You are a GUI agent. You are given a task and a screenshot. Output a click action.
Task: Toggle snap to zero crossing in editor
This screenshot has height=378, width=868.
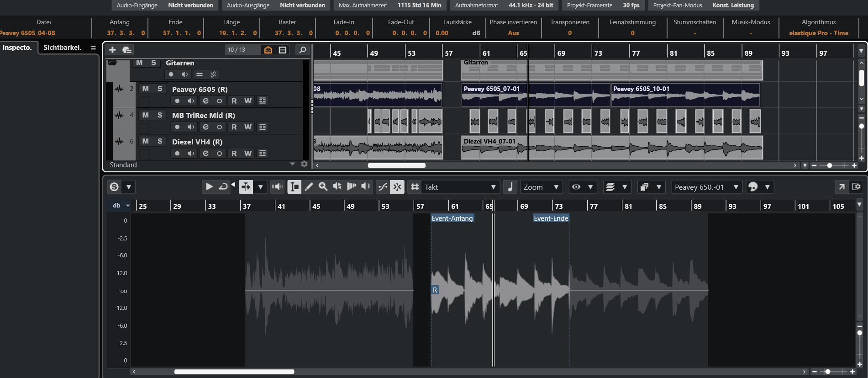tap(383, 186)
